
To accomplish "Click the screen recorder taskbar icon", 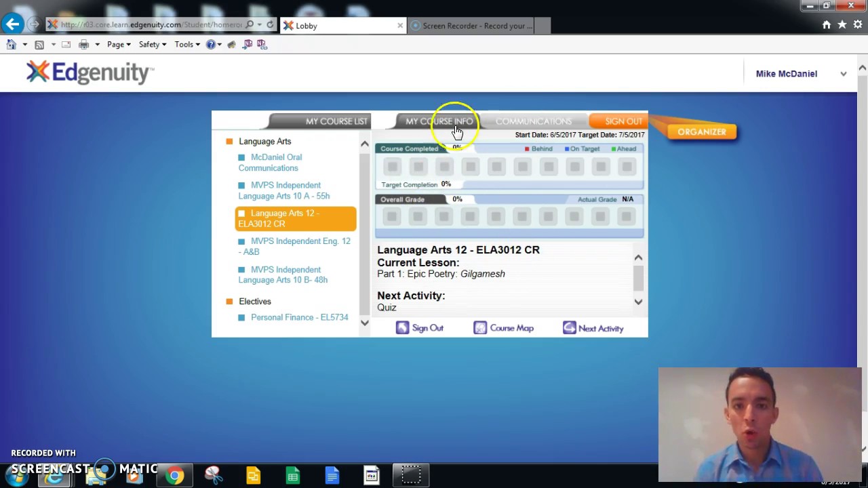I will [x=411, y=476].
